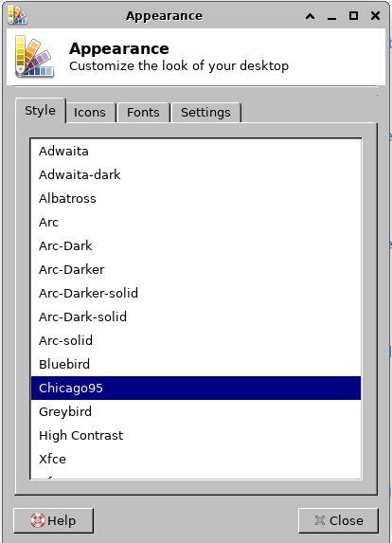392x543 pixels.
Task: Click the X icon on Close button
Action: [x=320, y=520]
